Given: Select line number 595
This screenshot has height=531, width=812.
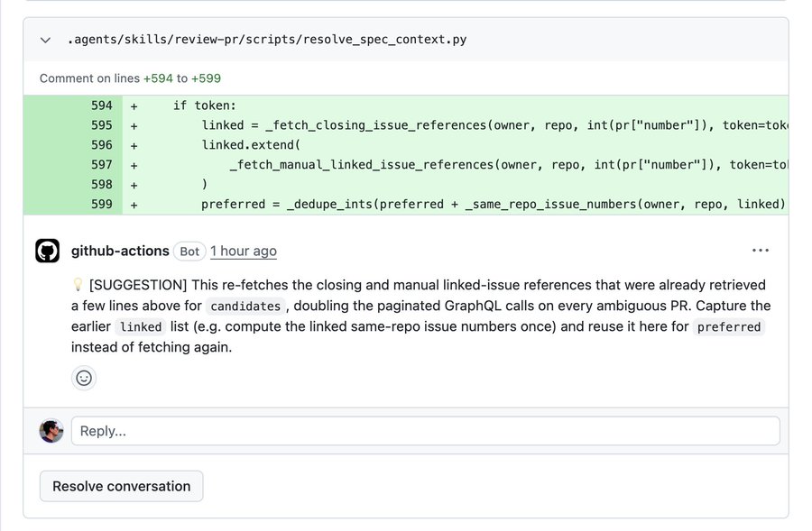Looking at the screenshot, I should pos(101,125).
